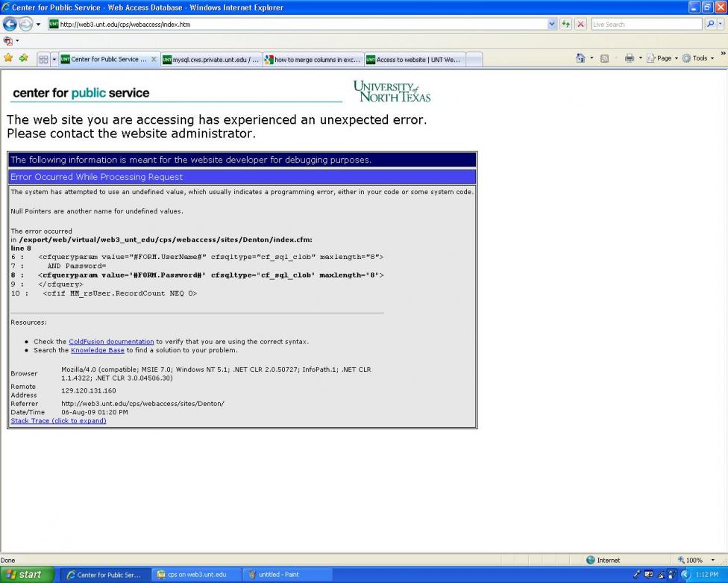
Task: Close the Center for Public Service tab
Action: pyautogui.click(x=154, y=60)
